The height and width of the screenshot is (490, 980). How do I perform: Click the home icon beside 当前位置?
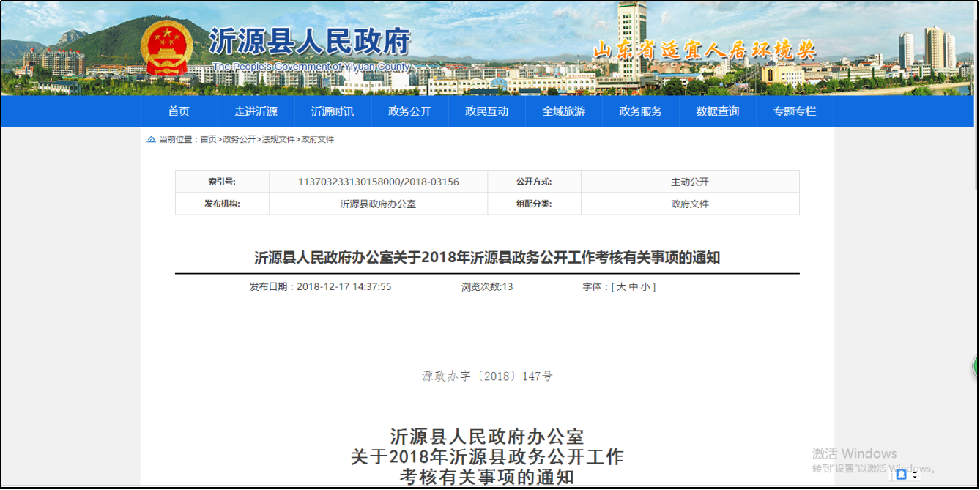(151, 139)
